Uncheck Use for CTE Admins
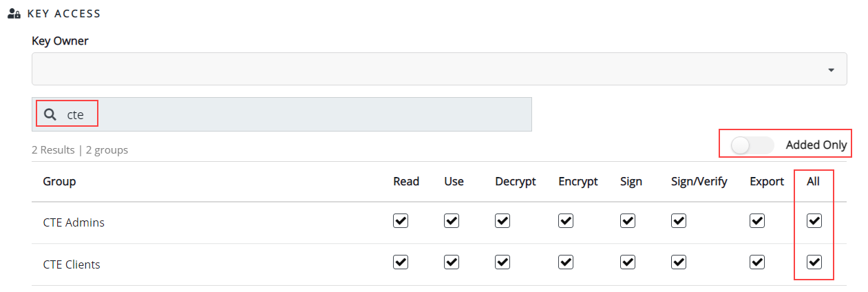 pyautogui.click(x=452, y=221)
